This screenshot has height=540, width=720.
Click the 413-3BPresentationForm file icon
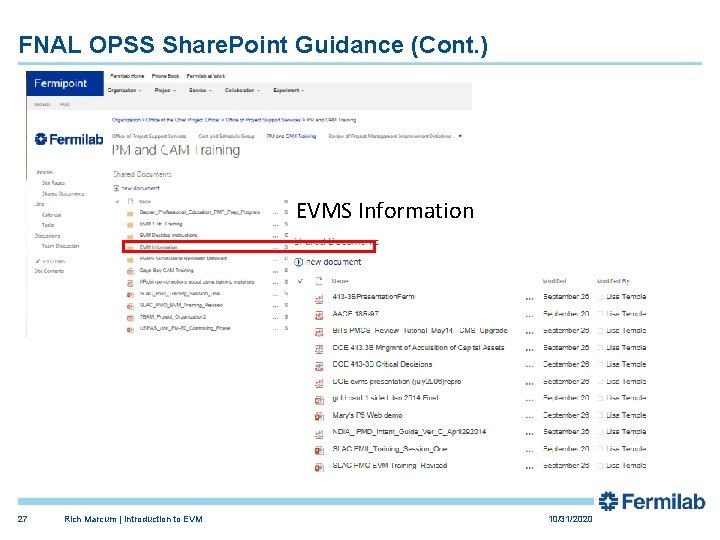tap(319, 299)
